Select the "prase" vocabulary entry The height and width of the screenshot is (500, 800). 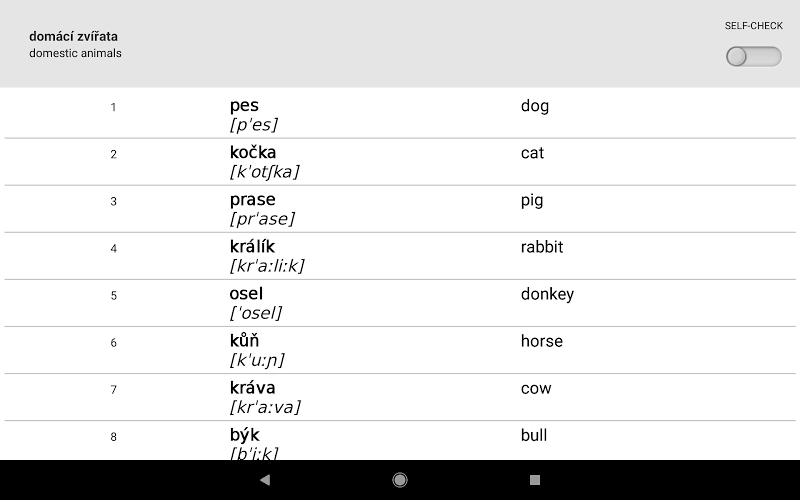[x=252, y=200]
